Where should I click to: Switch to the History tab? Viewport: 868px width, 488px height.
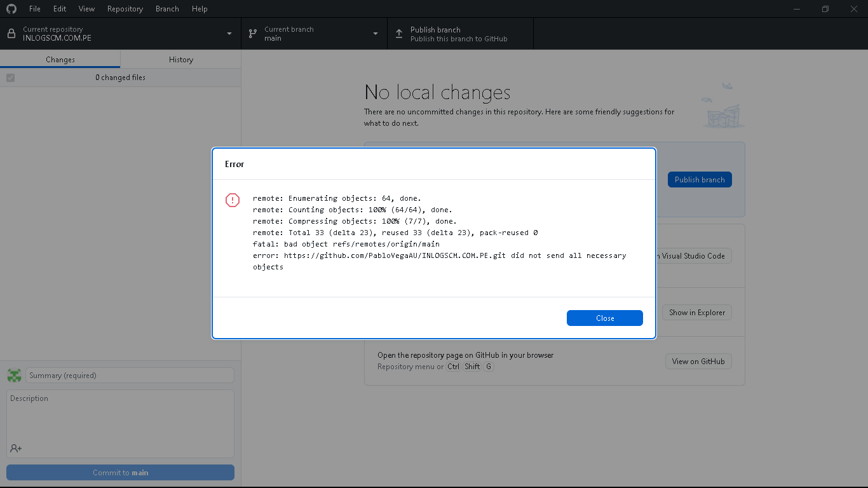pos(181,59)
